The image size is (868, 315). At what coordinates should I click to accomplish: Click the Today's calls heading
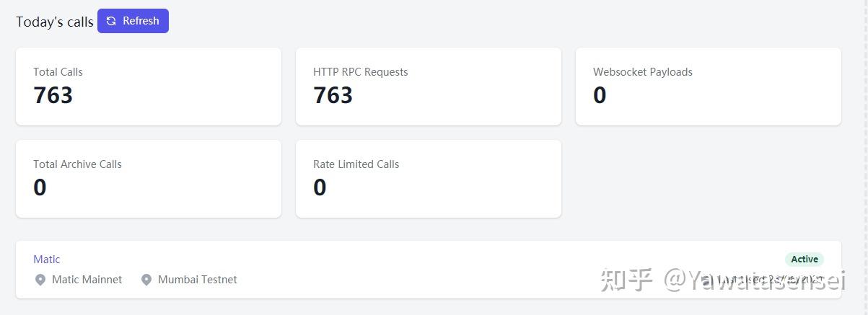(x=55, y=22)
